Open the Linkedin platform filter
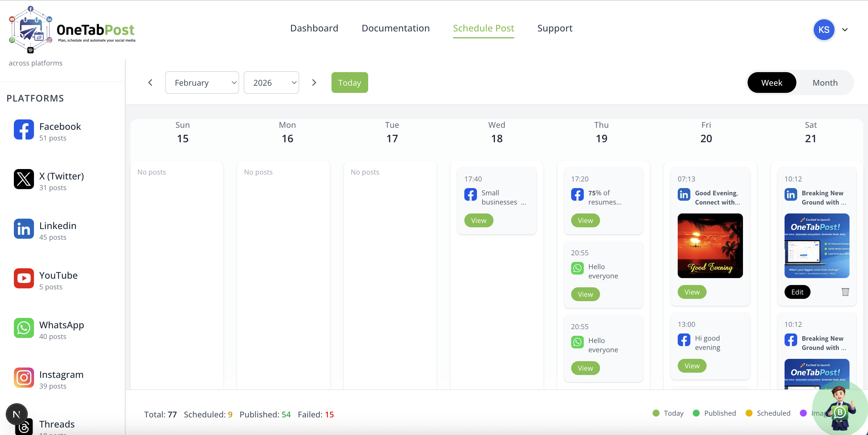This screenshot has height=435, width=868. (24, 229)
